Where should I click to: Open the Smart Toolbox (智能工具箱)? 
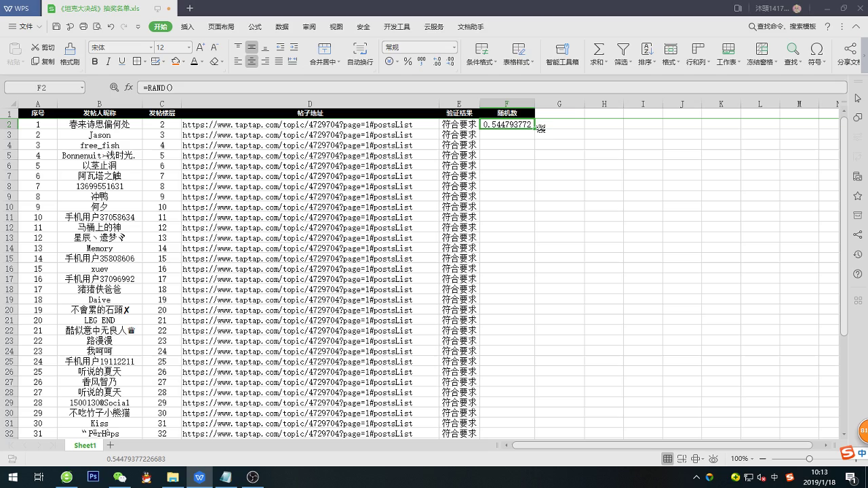[561, 49]
